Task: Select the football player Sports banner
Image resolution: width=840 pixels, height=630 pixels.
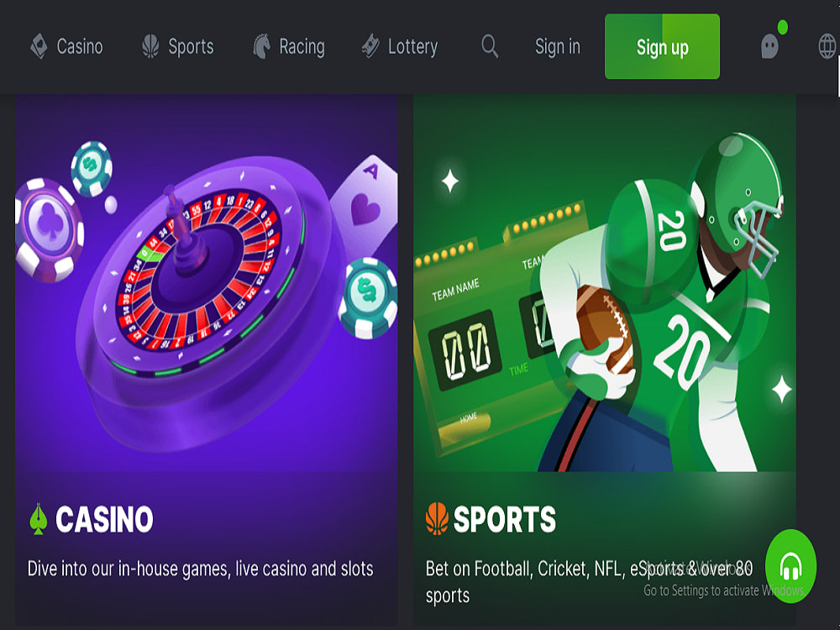Action: pyautogui.click(x=604, y=283)
